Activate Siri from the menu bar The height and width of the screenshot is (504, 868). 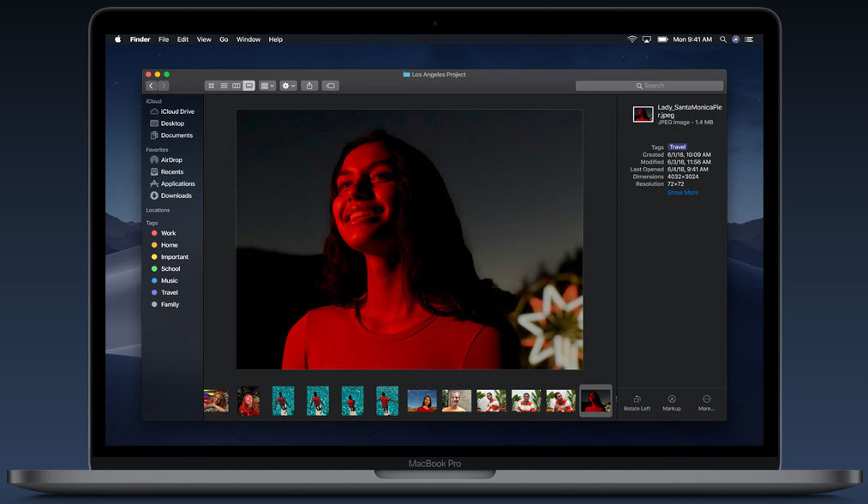pos(736,39)
